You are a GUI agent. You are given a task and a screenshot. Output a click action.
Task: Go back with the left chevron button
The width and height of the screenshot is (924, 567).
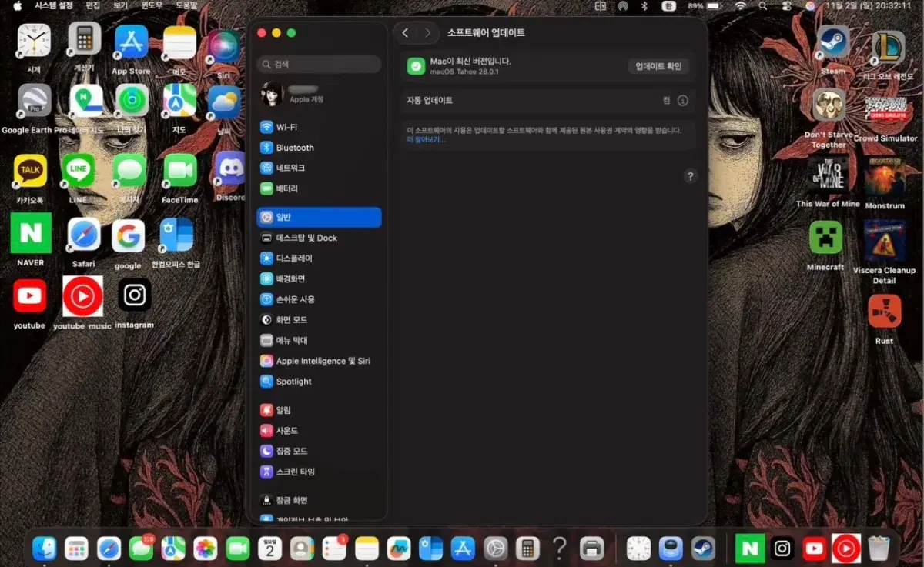click(406, 33)
